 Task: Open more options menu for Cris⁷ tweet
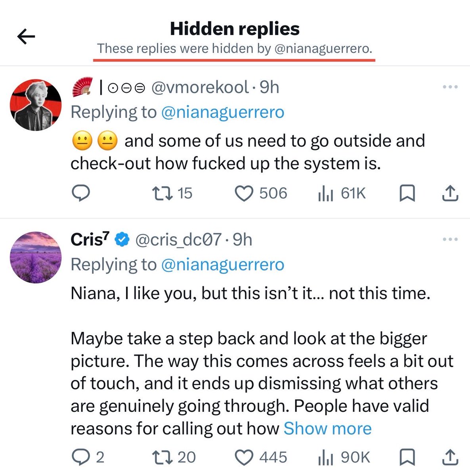coord(450,239)
